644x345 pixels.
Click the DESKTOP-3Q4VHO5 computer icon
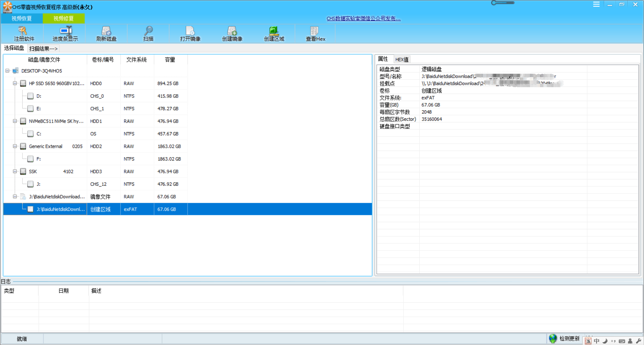coord(15,71)
